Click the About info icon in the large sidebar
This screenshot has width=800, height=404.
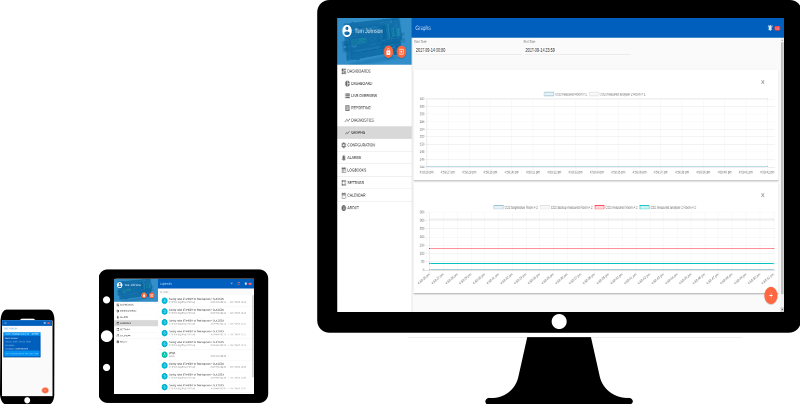(344, 207)
